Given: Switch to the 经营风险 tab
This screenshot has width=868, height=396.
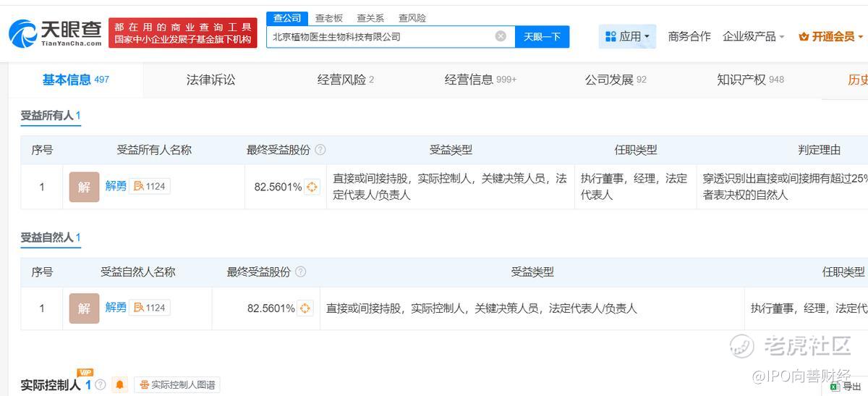Looking at the screenshot, I should (346, 80).
